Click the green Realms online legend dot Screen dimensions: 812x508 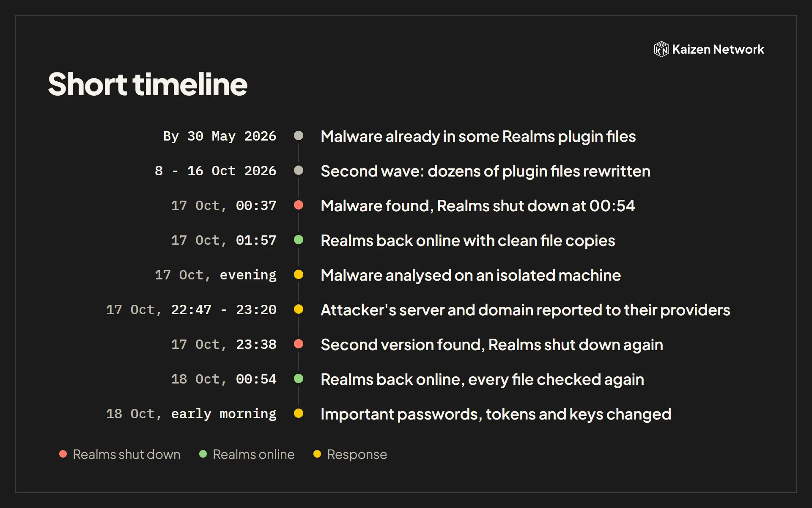point(203,454)
